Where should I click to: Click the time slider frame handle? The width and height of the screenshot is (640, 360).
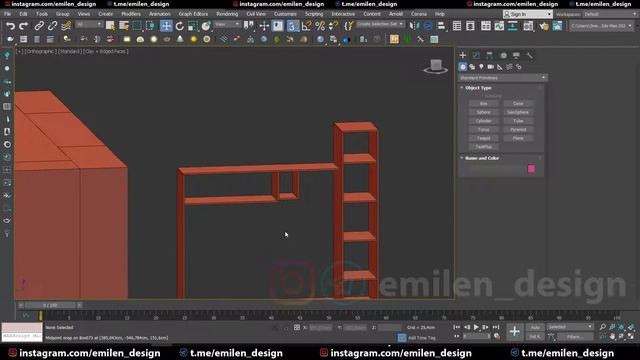(50, 305)
